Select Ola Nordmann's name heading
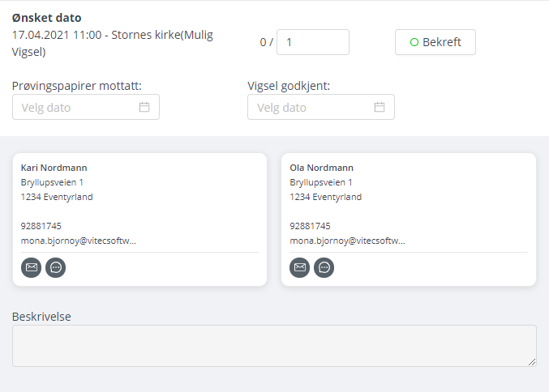This screenshot has height=392, width=549. click(321, 168)
